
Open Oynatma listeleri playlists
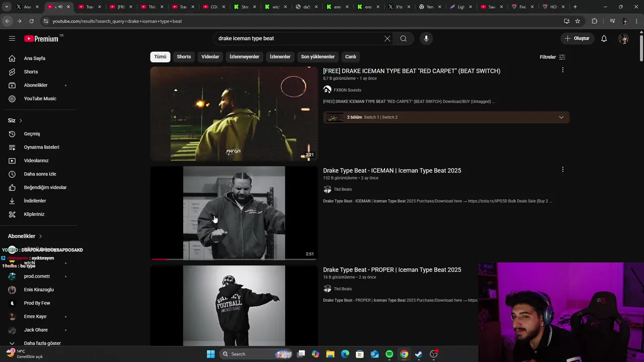(39, 147)
